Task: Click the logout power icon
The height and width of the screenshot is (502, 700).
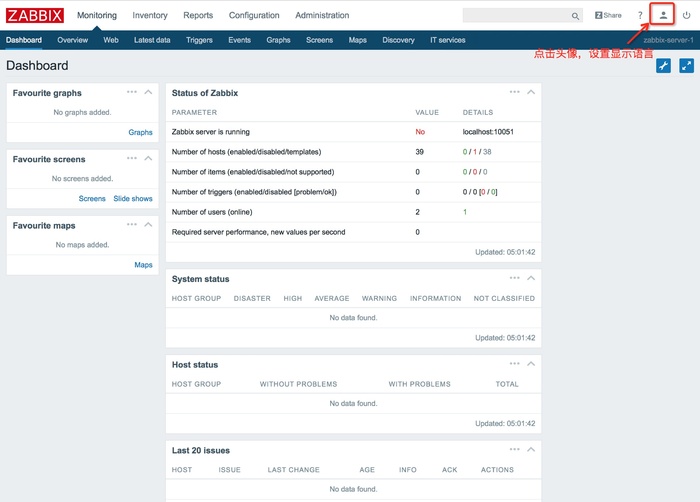Action: click(686, 15)
